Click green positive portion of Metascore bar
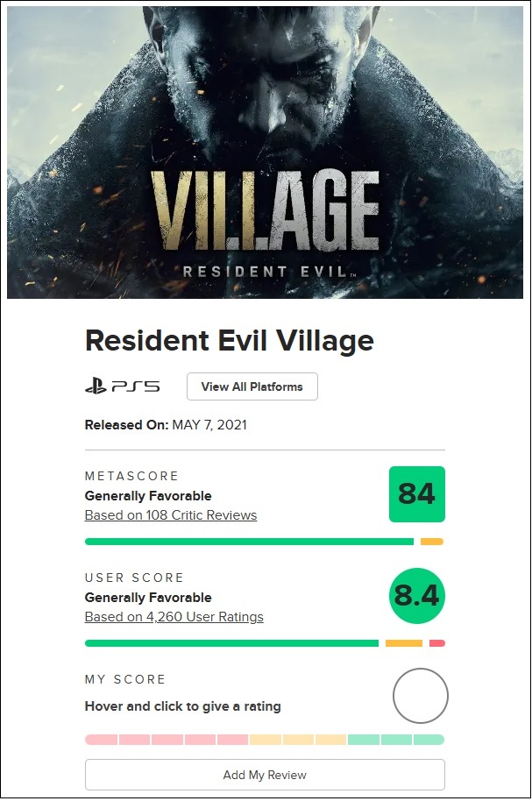Viewport: 532px width, 801px height. tap(249, 542)
